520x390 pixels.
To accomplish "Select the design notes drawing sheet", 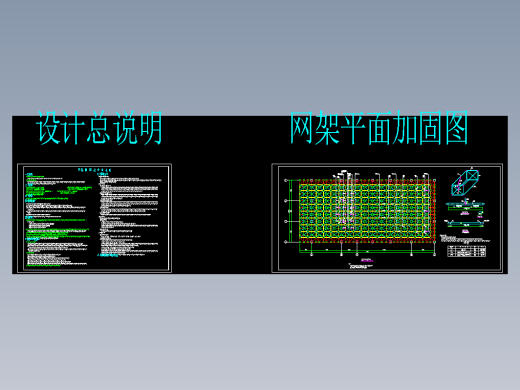I will (94, 218).
